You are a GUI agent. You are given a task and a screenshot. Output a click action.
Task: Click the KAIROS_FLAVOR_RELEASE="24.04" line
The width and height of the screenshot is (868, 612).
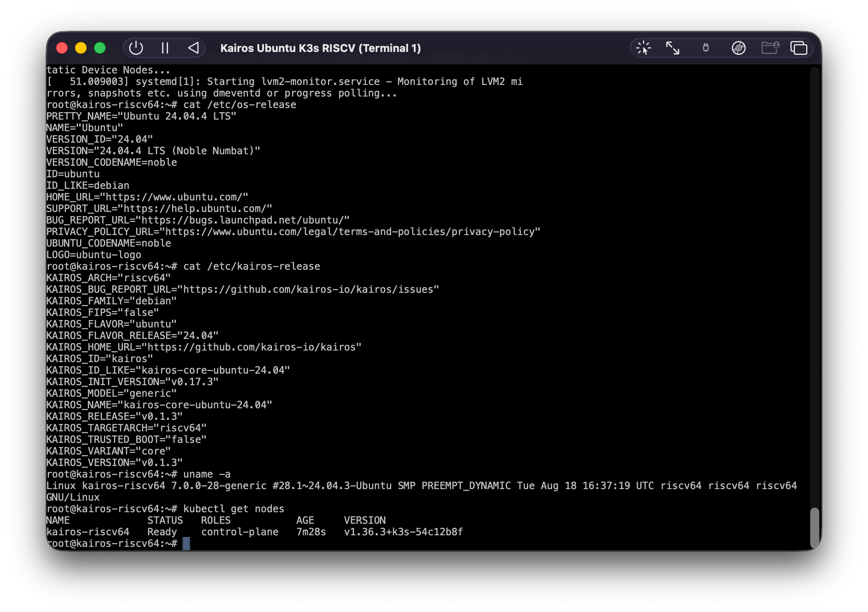click(x=132, y=336)
